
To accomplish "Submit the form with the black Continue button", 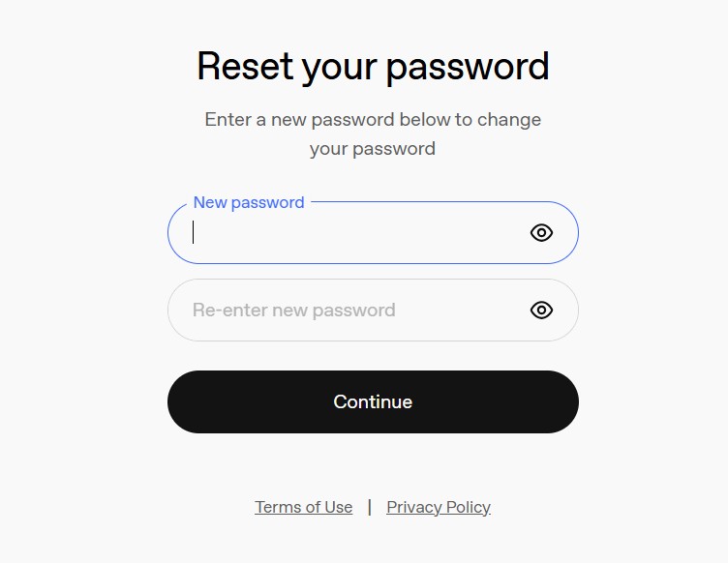I will click(373, 401).
